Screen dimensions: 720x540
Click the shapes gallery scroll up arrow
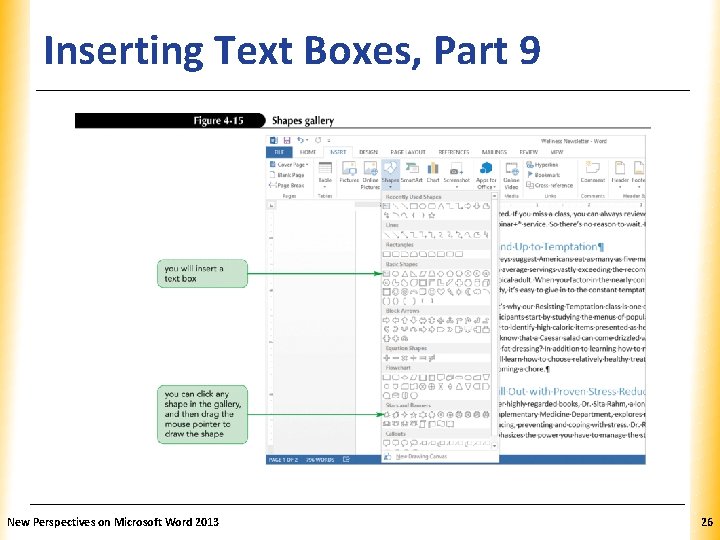tap(495, 196)
